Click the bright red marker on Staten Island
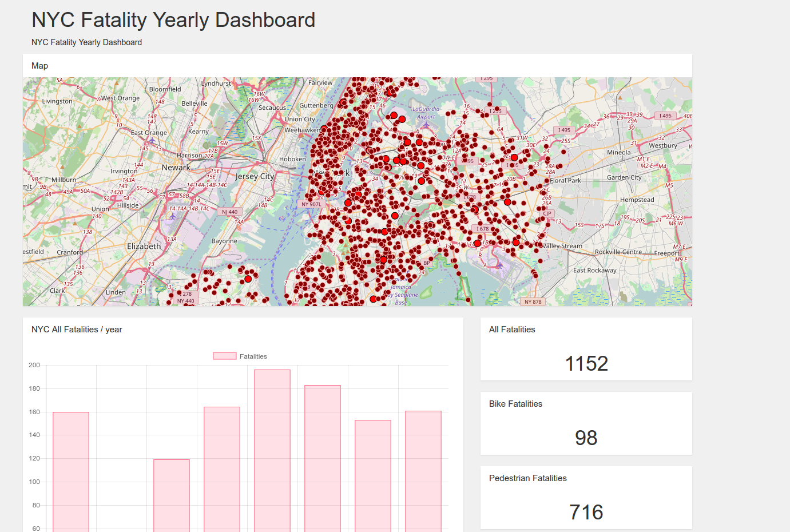 tap(248, 279)
